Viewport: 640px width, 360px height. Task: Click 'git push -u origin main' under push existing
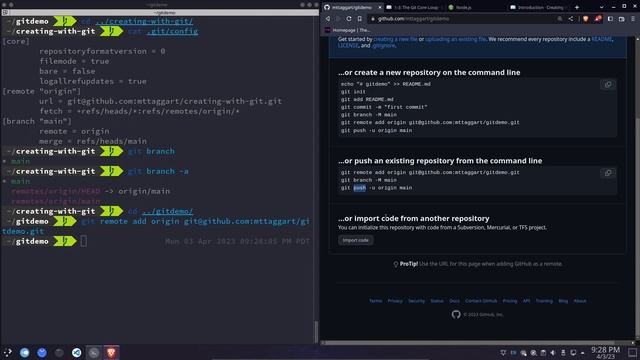[x=376, y=188]
